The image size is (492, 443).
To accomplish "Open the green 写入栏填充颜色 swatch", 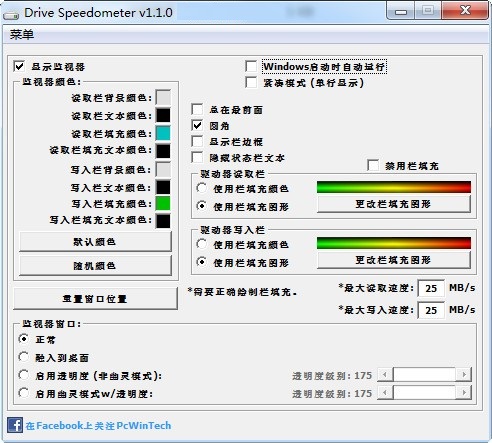I will click(163, 203).
